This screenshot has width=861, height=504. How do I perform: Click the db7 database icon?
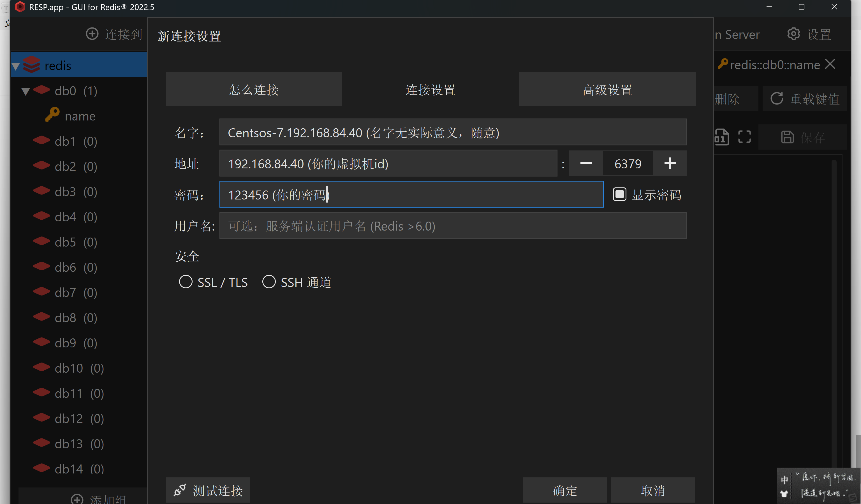tap(42, 292)
